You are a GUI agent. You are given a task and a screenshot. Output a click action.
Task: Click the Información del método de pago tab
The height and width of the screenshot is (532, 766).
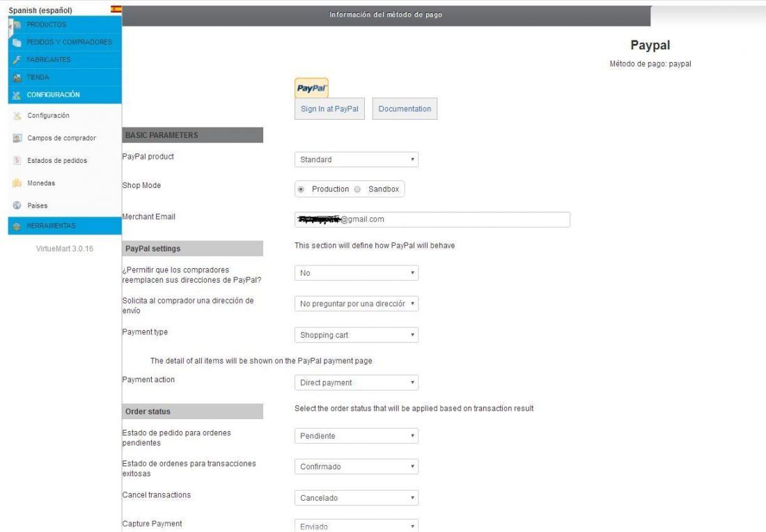click(386, 15)
